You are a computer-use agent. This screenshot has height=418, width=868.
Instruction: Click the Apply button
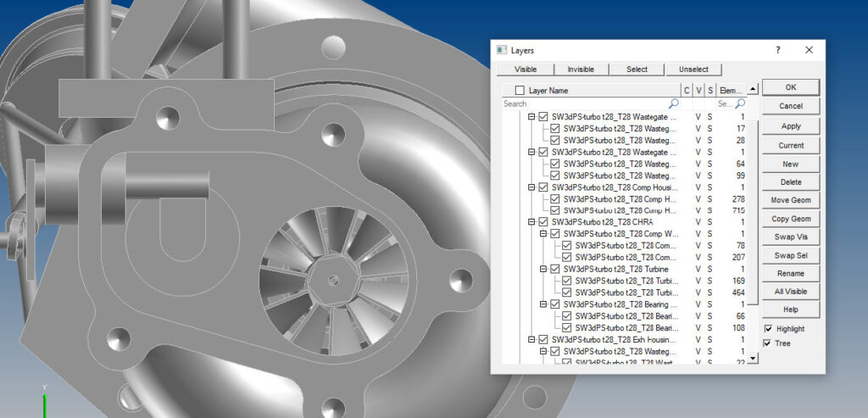pos(790,125)
